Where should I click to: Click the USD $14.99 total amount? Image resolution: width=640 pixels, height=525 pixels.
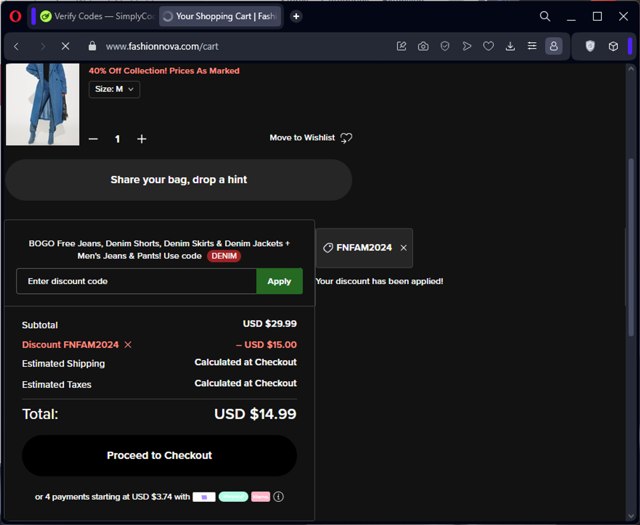click(x=256, y=414)
